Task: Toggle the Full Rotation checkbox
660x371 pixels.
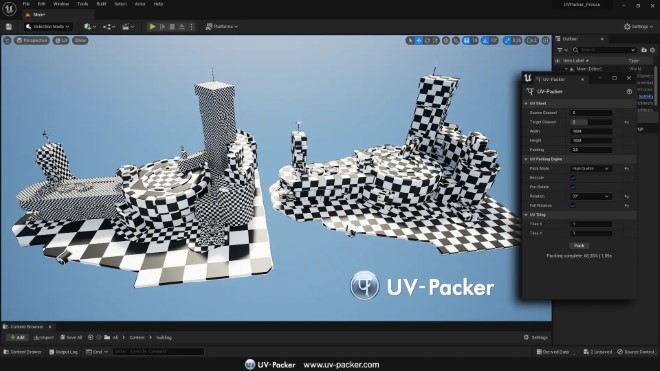Action: coord(573,206)
